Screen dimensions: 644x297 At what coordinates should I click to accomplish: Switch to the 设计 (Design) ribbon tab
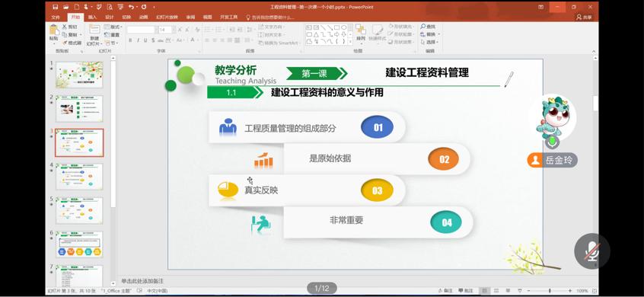[x=110, y=18]
